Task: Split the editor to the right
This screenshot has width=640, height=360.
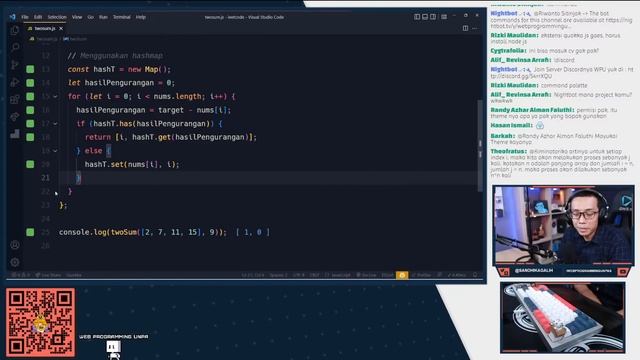Action: (x=465, y=28)
